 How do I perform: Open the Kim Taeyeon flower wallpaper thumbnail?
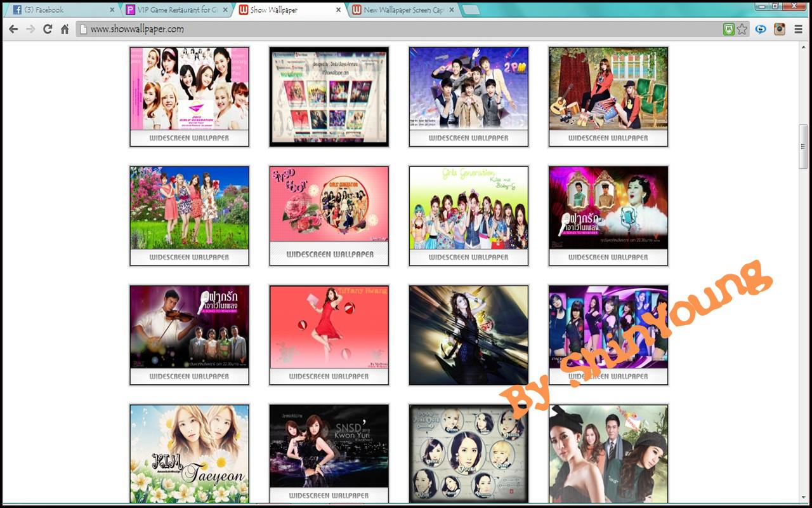pyautogui.click(x=189, y=453)
